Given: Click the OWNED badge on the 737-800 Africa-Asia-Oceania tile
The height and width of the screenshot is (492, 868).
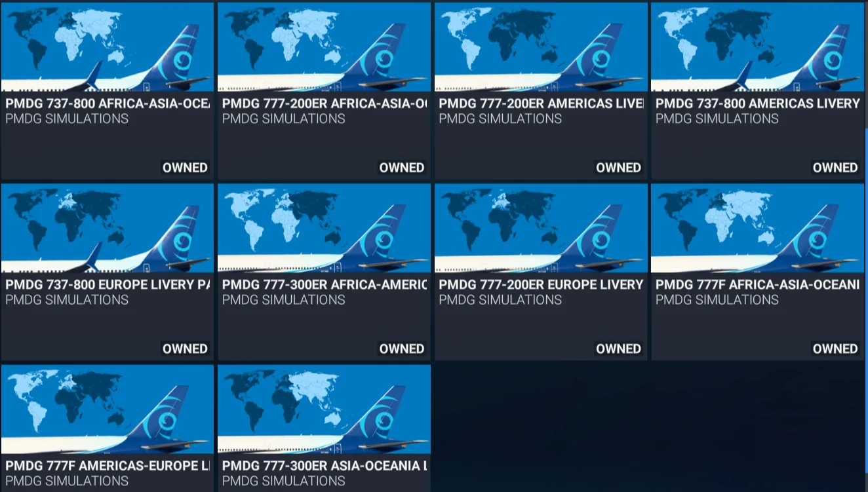Looking at the screenshot, I should (x=185, y=167).
